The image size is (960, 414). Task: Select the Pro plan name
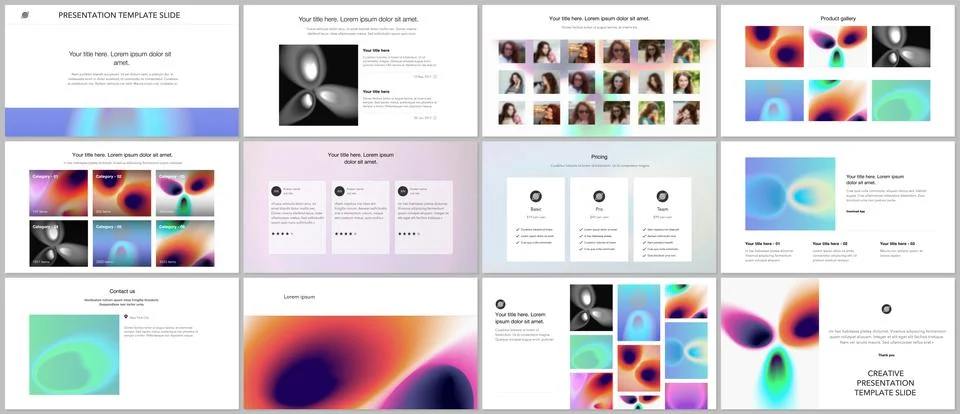pos(599,209)
